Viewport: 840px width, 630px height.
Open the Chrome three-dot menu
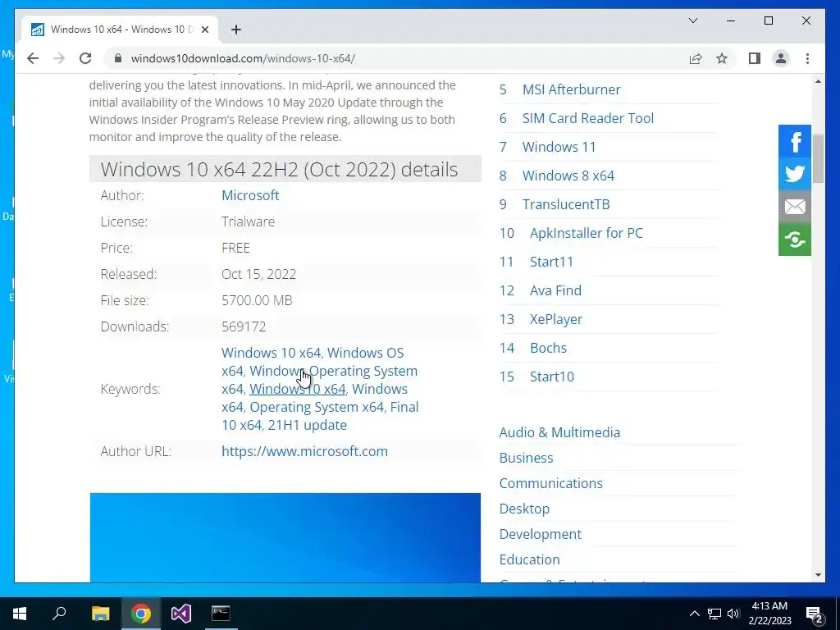[x=807, y=58]
